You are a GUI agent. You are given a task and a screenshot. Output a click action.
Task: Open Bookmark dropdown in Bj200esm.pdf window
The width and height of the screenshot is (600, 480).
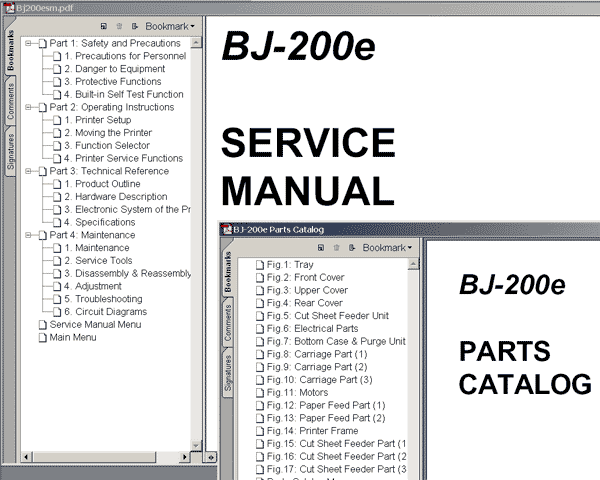[x=170, y=26]
